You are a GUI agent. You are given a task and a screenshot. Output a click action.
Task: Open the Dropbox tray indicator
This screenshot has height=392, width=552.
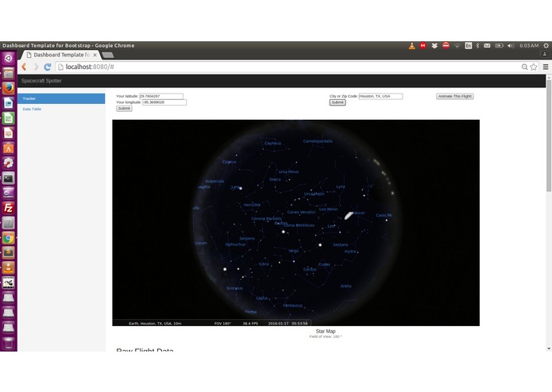(x=434, y=46)
